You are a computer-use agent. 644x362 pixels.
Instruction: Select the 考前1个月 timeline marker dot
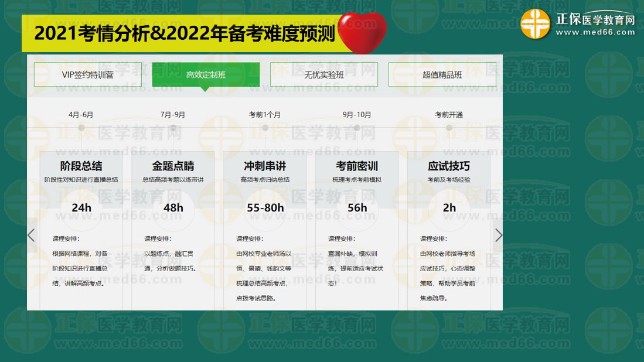265,128
